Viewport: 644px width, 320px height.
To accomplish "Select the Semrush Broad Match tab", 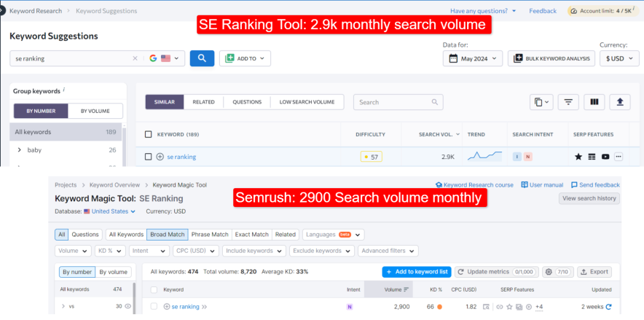I will (168, 235).
